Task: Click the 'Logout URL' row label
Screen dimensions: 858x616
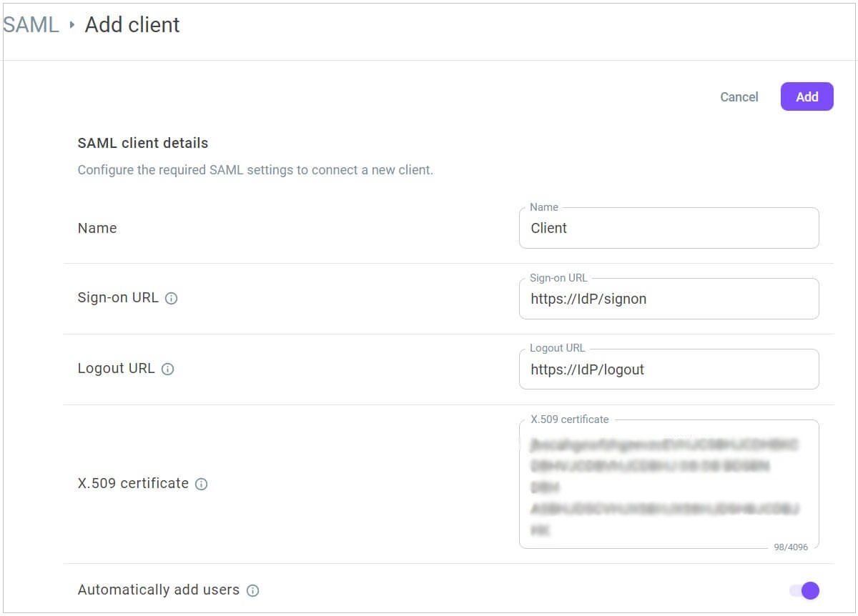Action: [116, 369]
